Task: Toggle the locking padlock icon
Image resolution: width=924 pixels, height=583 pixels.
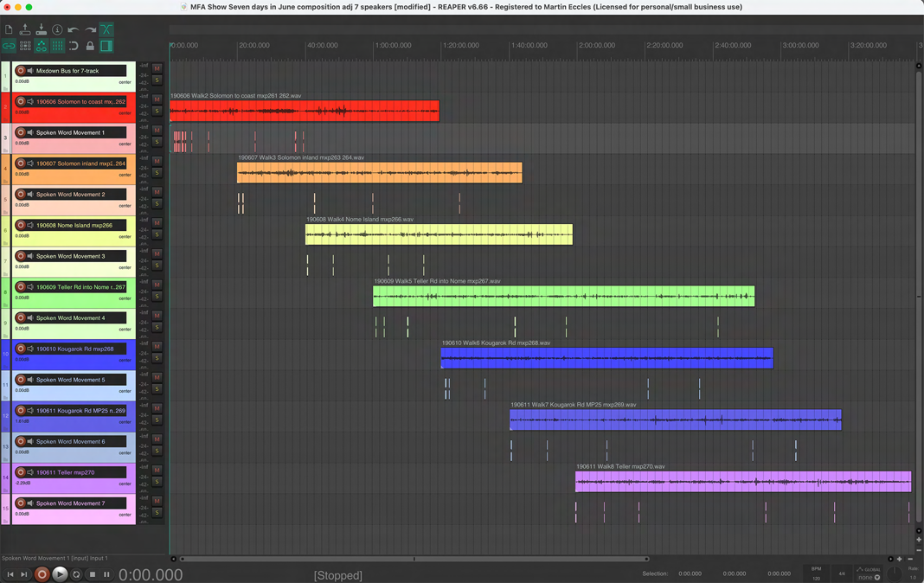Action: [x=90, y=46]
